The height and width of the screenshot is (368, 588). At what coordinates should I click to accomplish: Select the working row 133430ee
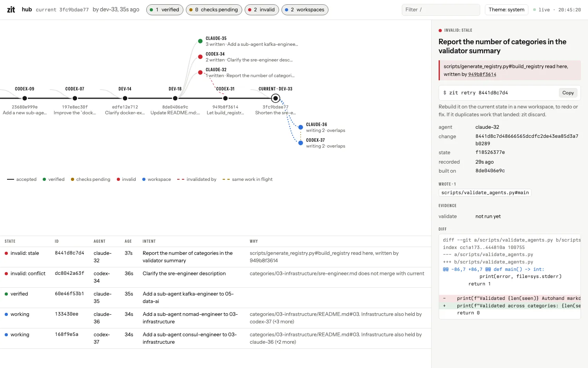pos(216,318)
